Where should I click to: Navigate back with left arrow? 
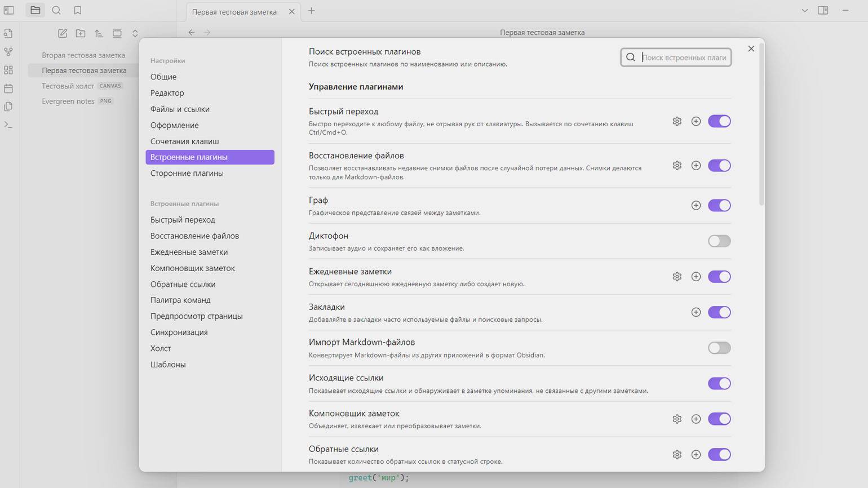pyautogui.click(x=192, y=33)
